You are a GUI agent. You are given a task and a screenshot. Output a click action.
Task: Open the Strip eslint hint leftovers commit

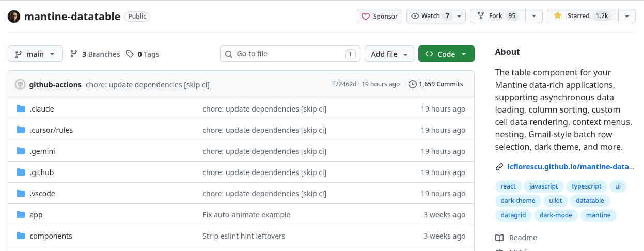coord(244,236)
